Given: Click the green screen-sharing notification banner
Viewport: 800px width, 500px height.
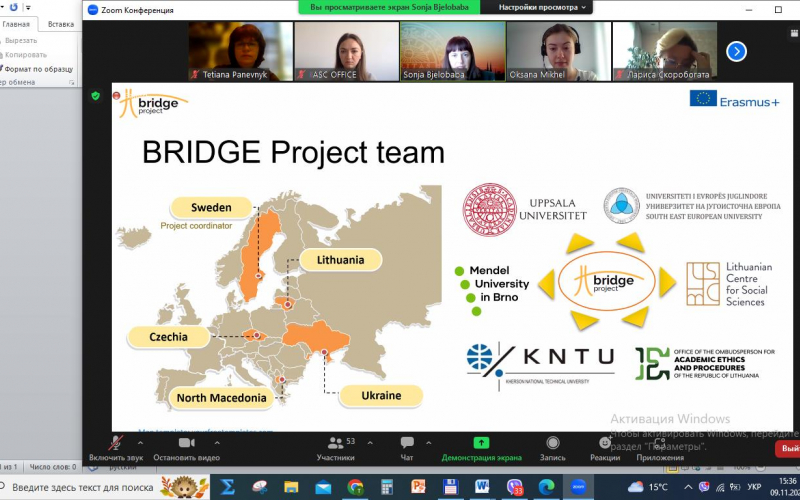Looking at the screenshot, I should [x=390, y=7].
